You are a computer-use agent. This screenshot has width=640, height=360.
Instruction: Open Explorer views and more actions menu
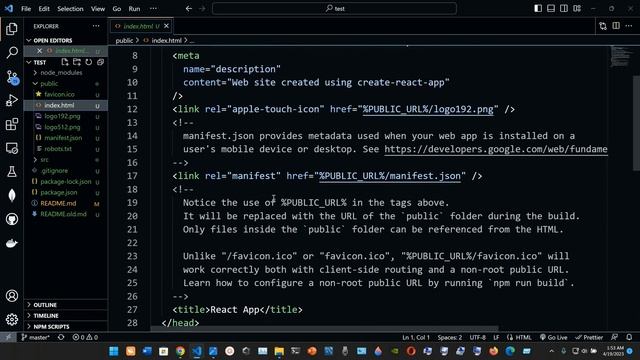click(96, 26)
